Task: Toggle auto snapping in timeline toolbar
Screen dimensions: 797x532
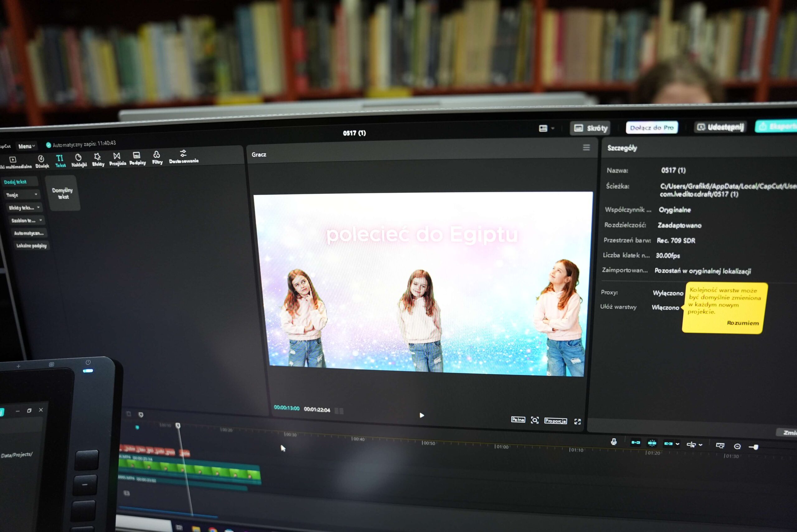Action: [652, 443]
